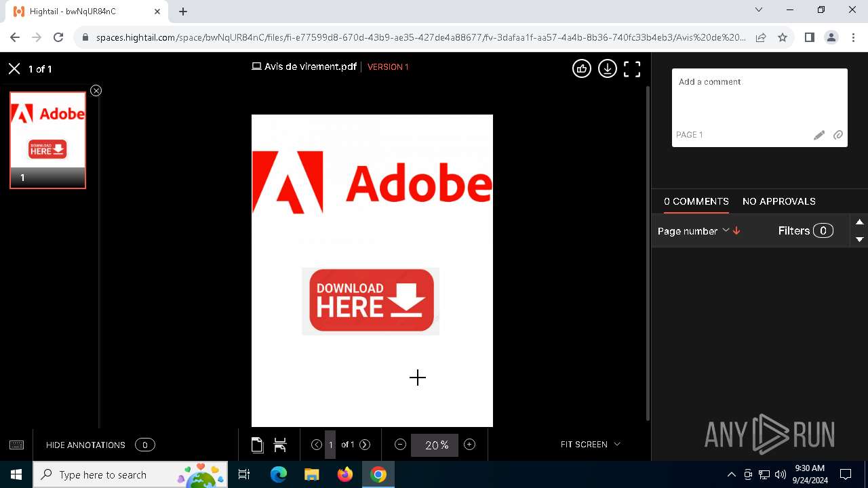Zoom out with the minus icon
This screenshot has width=868, height=488.
coord(400,445)
